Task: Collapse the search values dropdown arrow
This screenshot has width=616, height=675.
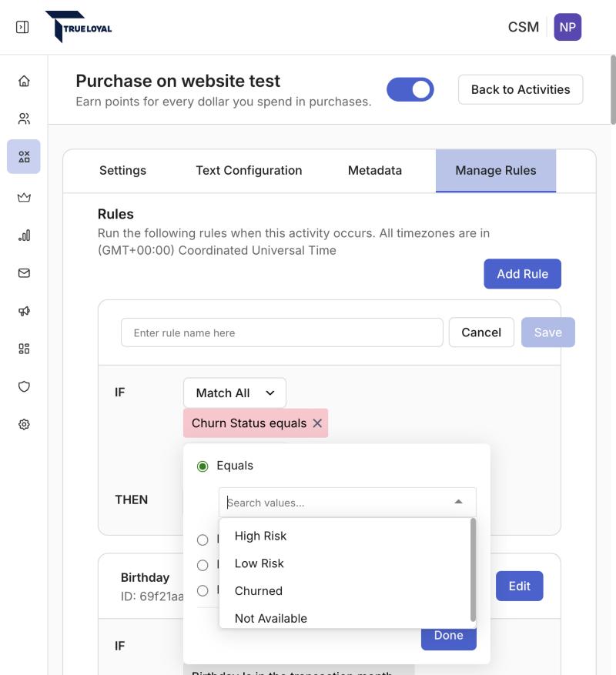Action: click(x=458, y=502)
